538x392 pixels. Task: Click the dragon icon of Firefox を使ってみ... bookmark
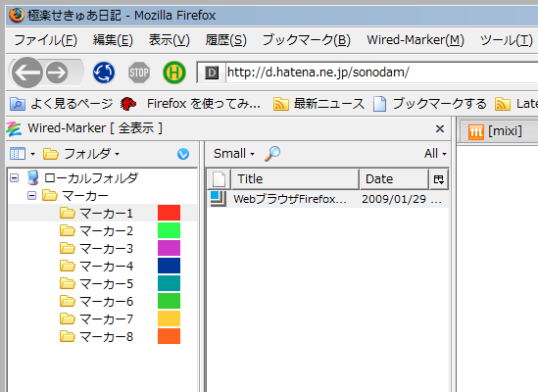click(128, 104)
